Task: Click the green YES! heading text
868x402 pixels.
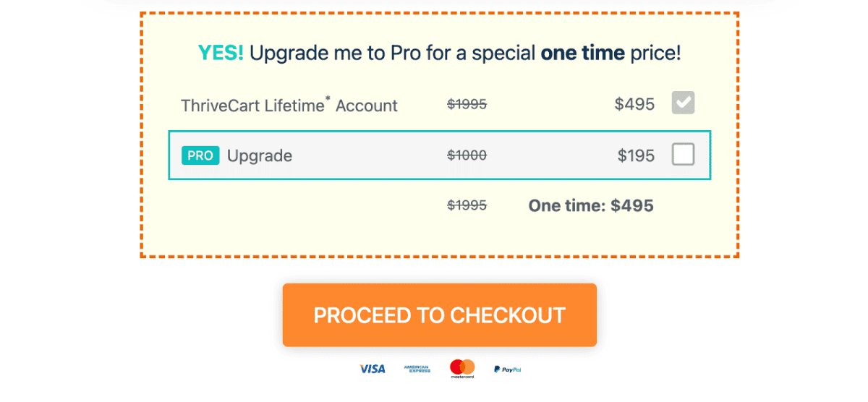Action: [221, 53]
